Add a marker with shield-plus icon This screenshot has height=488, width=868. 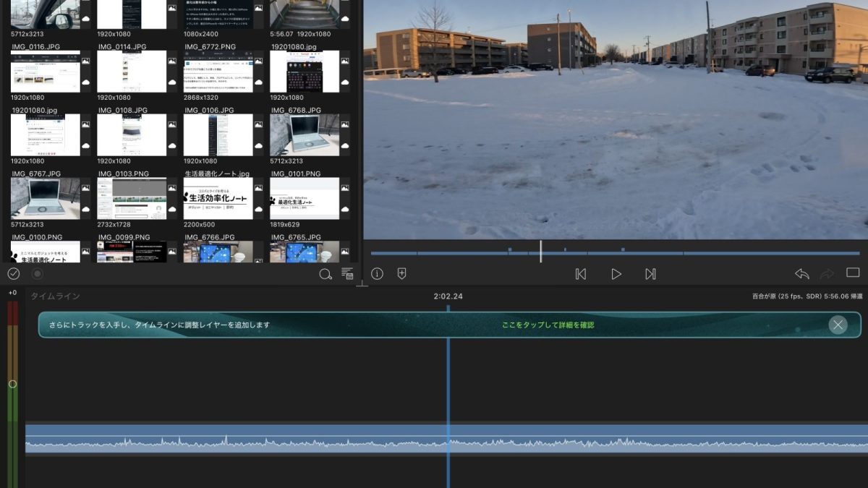[x=402, y=273]
